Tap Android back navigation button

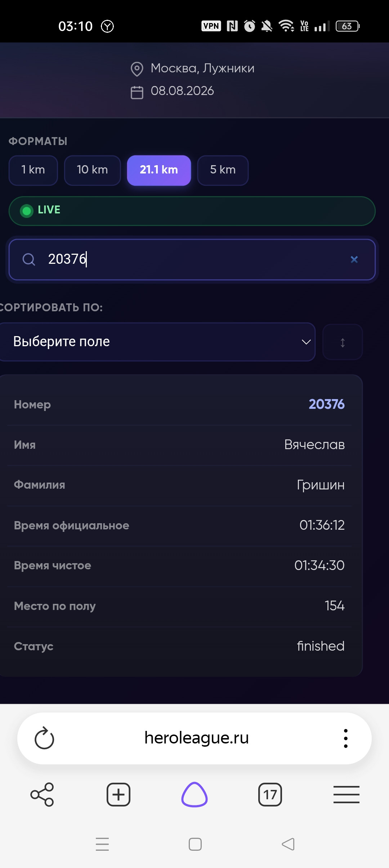point(288,844)
